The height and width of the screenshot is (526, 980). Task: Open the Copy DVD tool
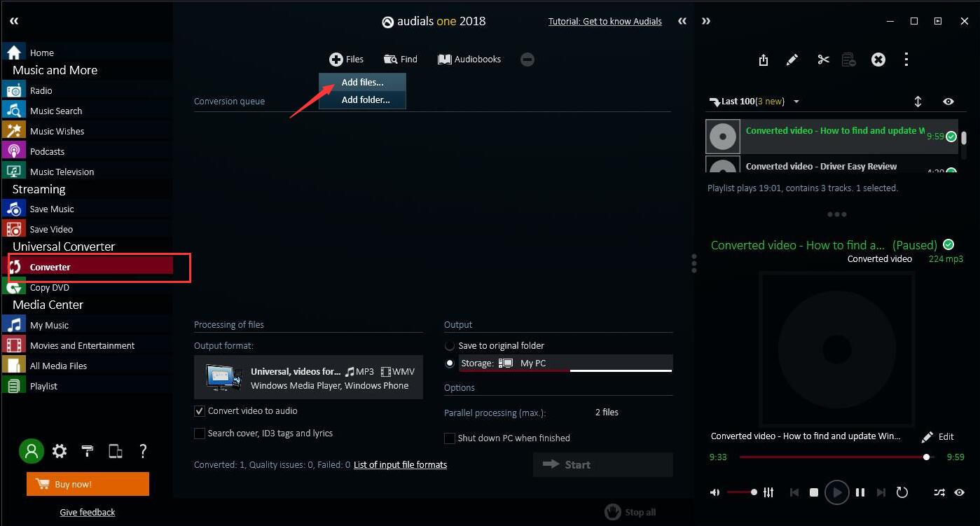[48, 287]
